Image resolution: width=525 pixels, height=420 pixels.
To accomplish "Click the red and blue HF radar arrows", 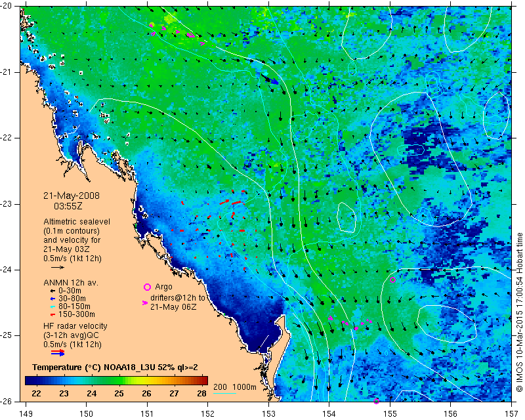I will 58,352.
